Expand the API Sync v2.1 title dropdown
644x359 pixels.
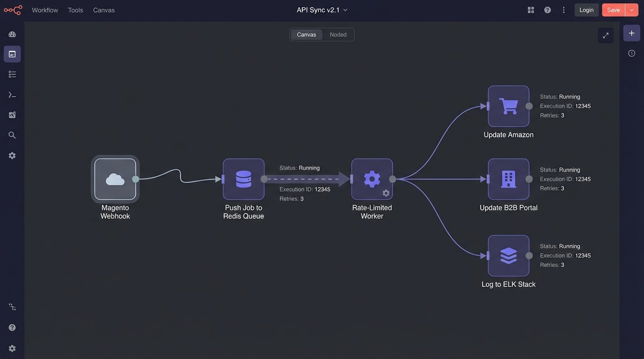point(344,9)
